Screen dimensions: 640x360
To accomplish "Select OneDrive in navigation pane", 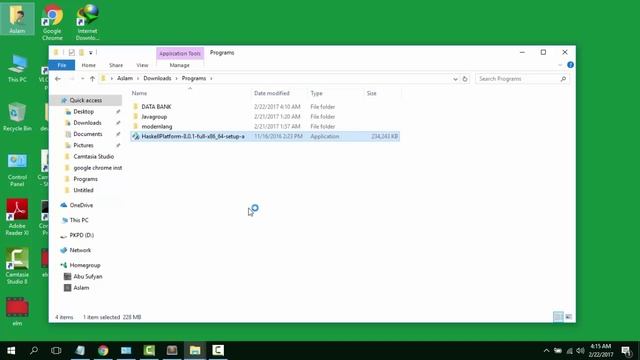I will pos(81,205).
